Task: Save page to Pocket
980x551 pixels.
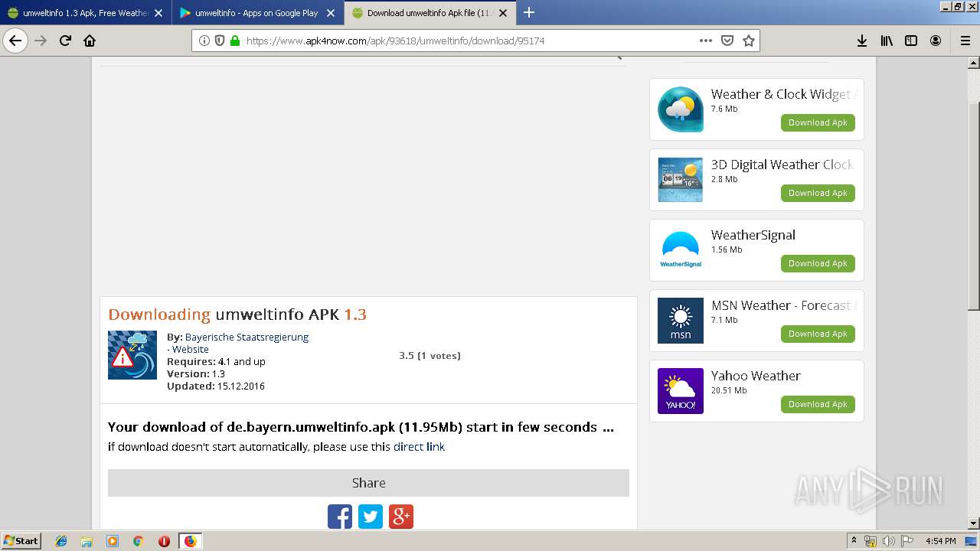Action: pyautogui.click(x=727, y=41)
